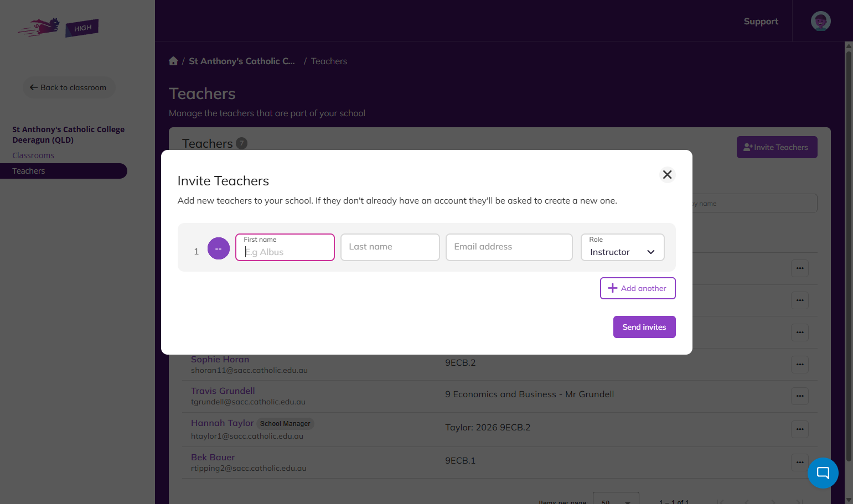Click School Manager badge

[x=285, y=424]
